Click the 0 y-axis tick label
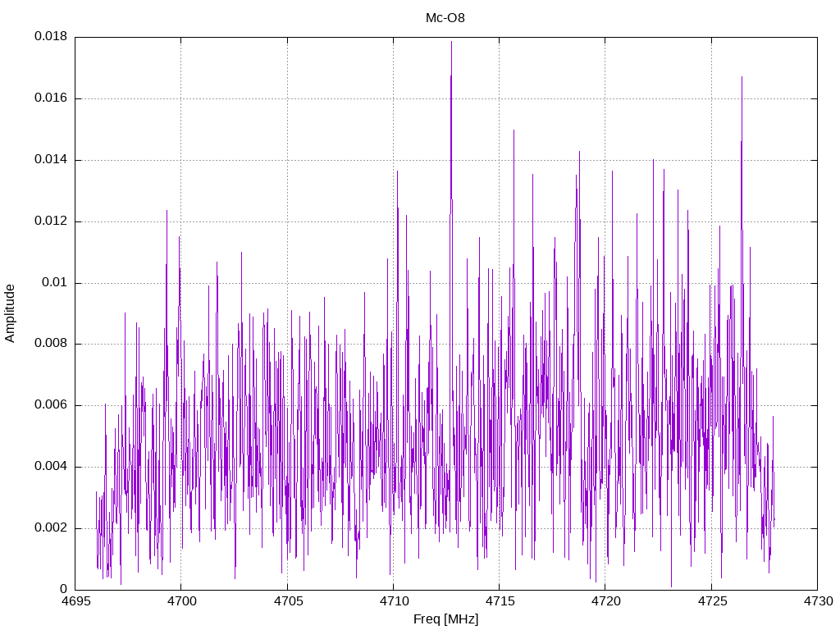This screenshot has width=840, height=630. [64, 589]
